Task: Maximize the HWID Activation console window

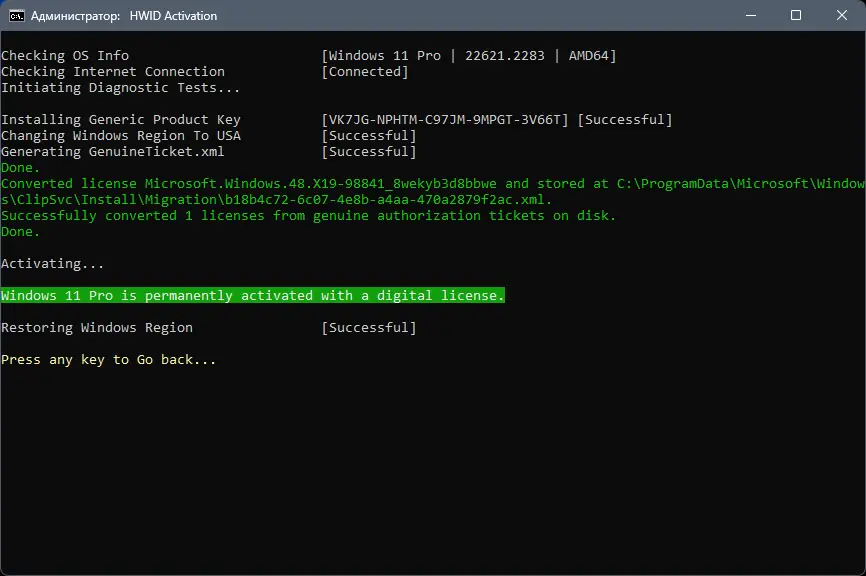Action: coord(796,16)
